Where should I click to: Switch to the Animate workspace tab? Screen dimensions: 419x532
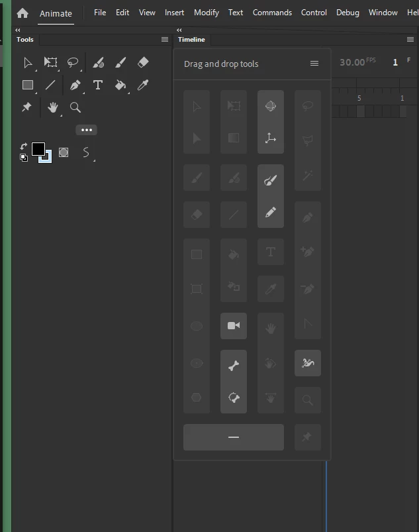click(56, 13)
